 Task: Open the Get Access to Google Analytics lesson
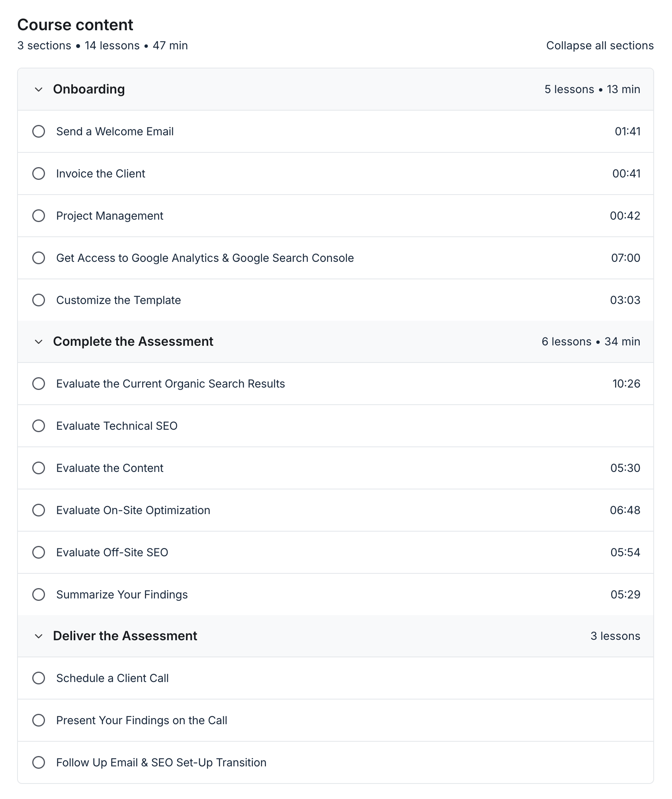(205, 258)
